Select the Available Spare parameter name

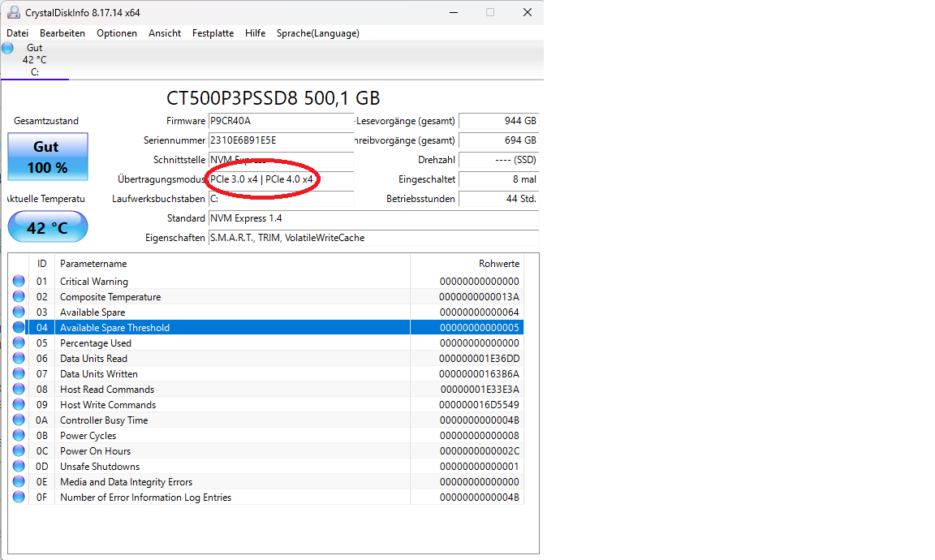tap(93, 312)
